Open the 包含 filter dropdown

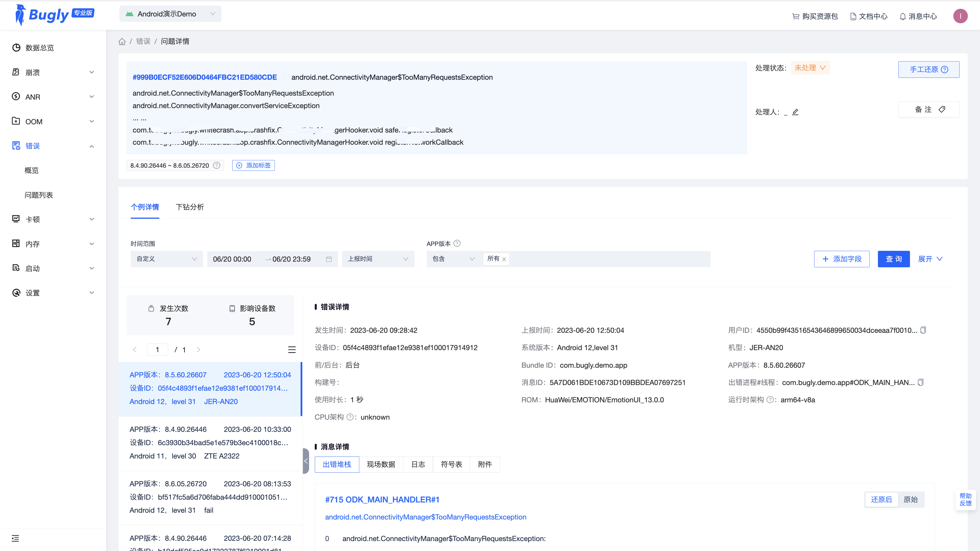tap(453, 259)
